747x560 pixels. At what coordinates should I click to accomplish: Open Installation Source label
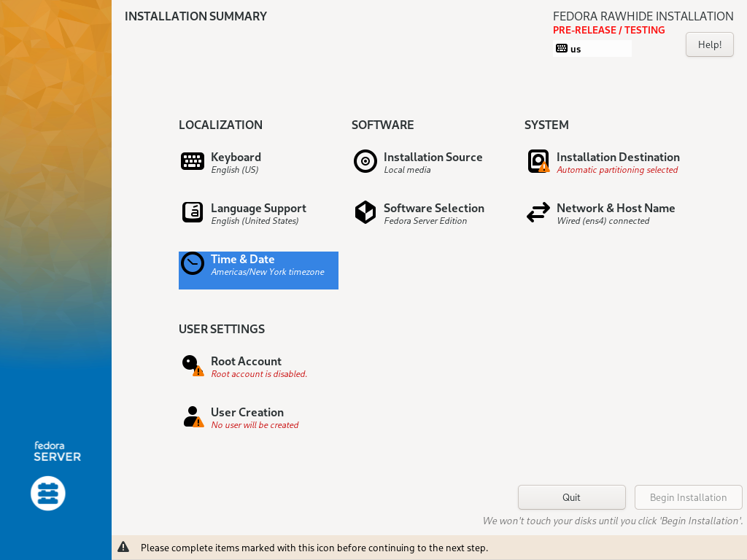click(x=433, y=157)
